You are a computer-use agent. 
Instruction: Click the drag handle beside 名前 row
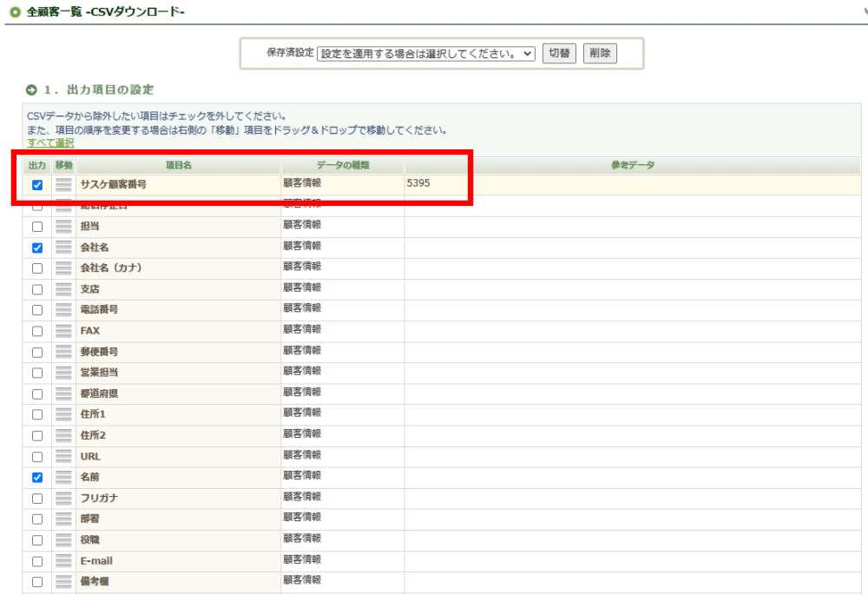point(63,477)
